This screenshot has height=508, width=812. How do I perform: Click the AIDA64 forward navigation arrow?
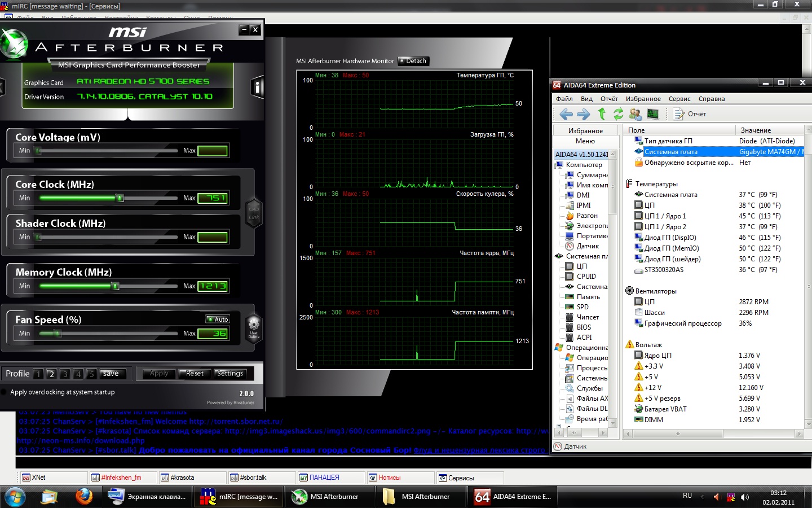(584, 115)
